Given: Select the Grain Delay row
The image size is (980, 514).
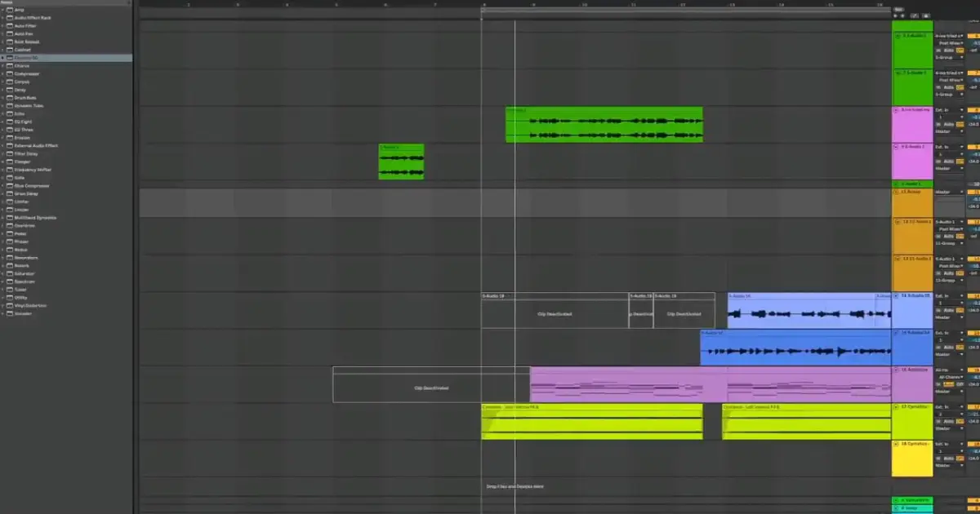Looking at the screenshot, I should (66, 193).
